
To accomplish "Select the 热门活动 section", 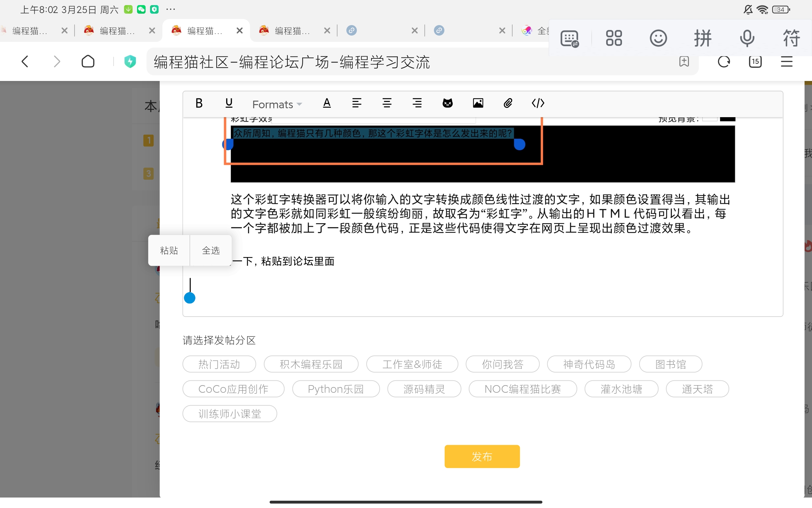I will pos(219,364).
